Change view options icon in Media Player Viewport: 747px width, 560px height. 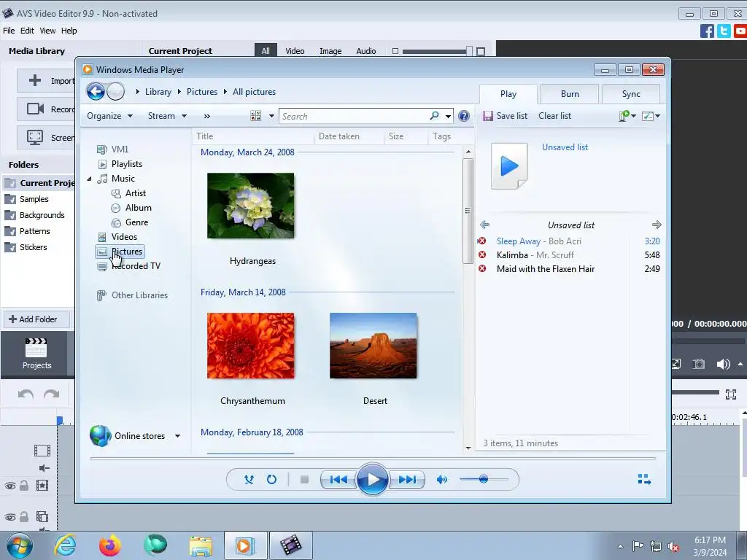pyautogui.click(x=256, y=116)
